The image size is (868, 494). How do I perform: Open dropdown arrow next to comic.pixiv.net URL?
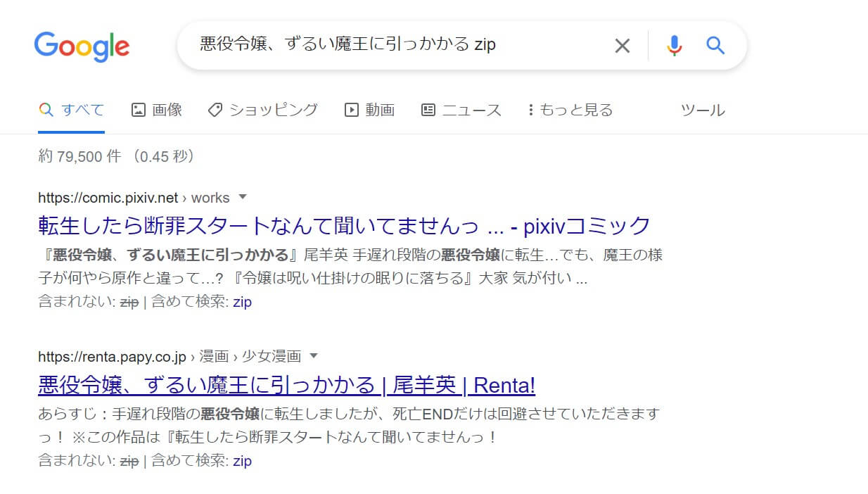(x=243, y=197)
